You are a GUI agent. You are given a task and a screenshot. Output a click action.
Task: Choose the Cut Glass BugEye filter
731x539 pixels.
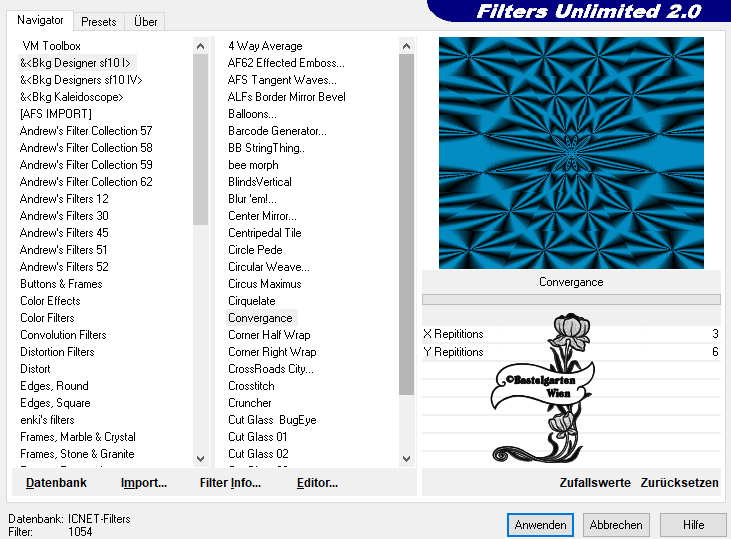(x=272, y=420)
